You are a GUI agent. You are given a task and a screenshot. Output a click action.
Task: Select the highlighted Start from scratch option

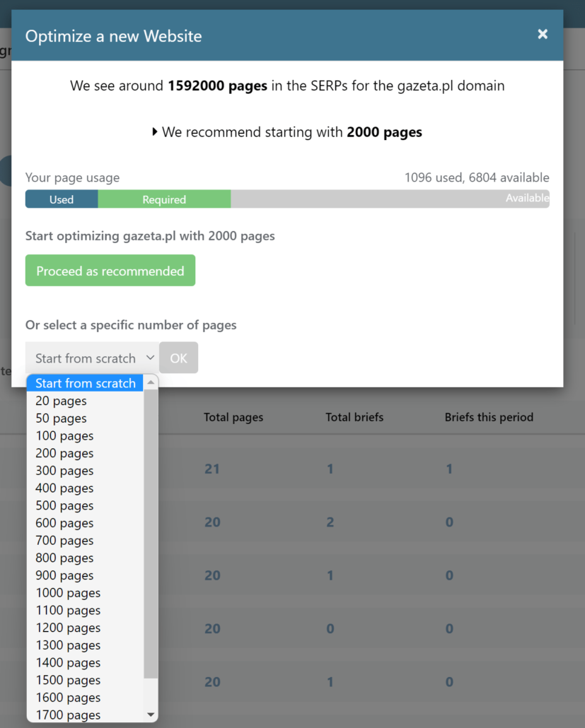(85, 383)
